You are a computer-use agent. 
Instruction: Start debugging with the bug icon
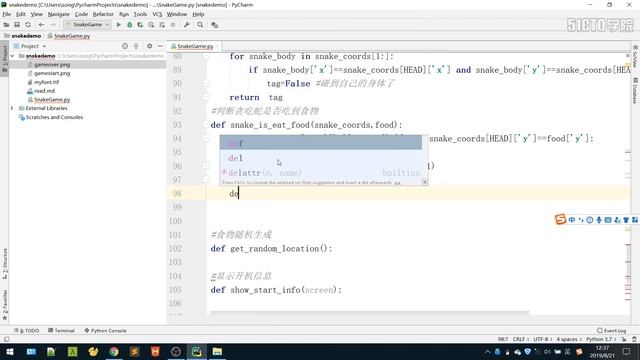tap(129, 25)
